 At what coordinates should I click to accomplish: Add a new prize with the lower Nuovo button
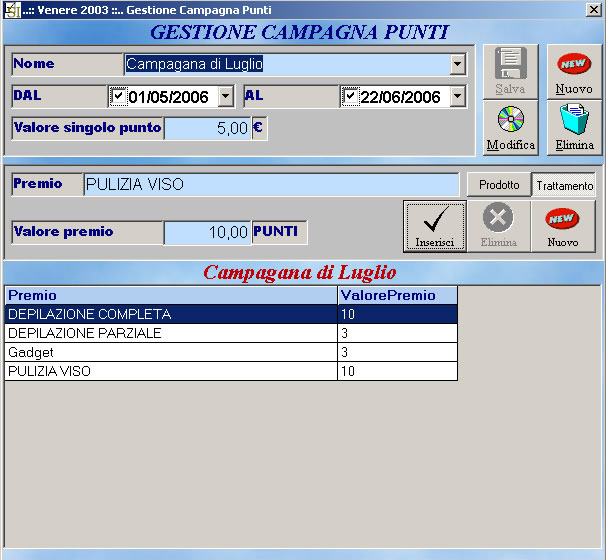coord(563,226)
